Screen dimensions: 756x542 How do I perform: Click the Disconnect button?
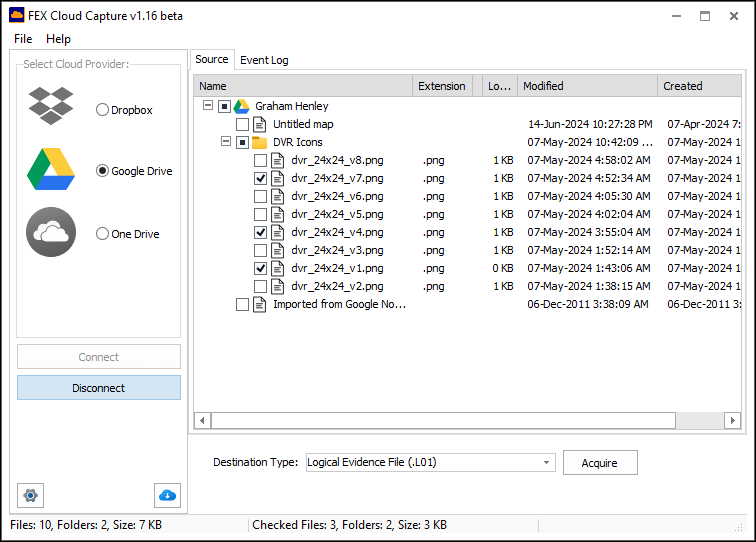99,388
